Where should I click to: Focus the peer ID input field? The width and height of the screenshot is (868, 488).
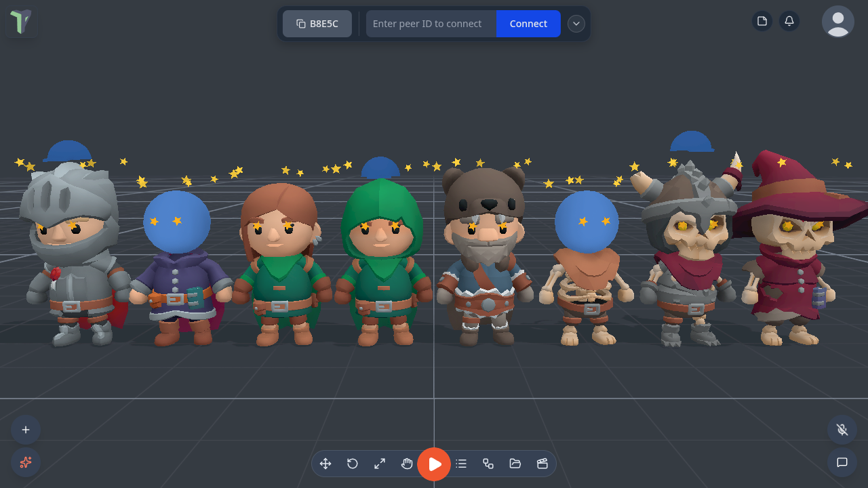[431, 24]
